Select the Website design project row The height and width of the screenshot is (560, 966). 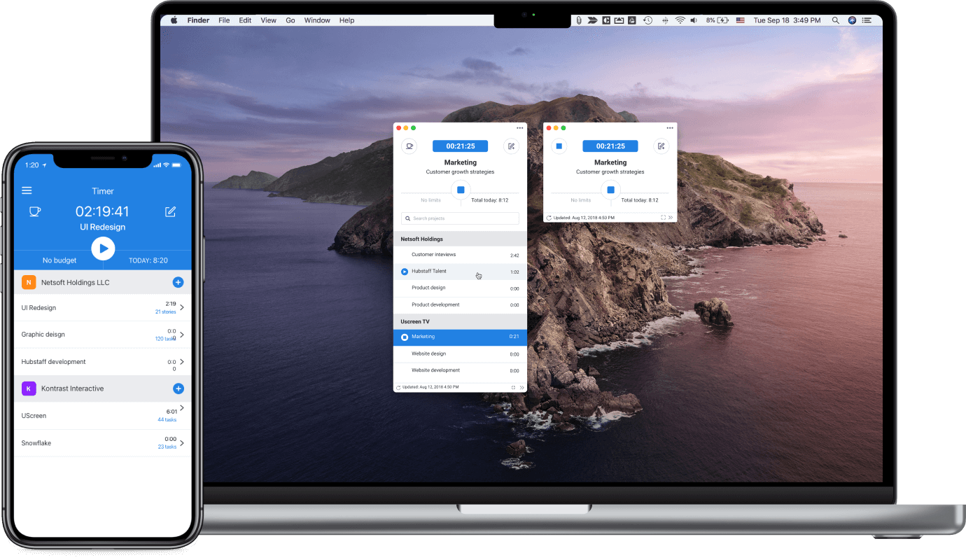pyautogui.click(x=460, y=354)
